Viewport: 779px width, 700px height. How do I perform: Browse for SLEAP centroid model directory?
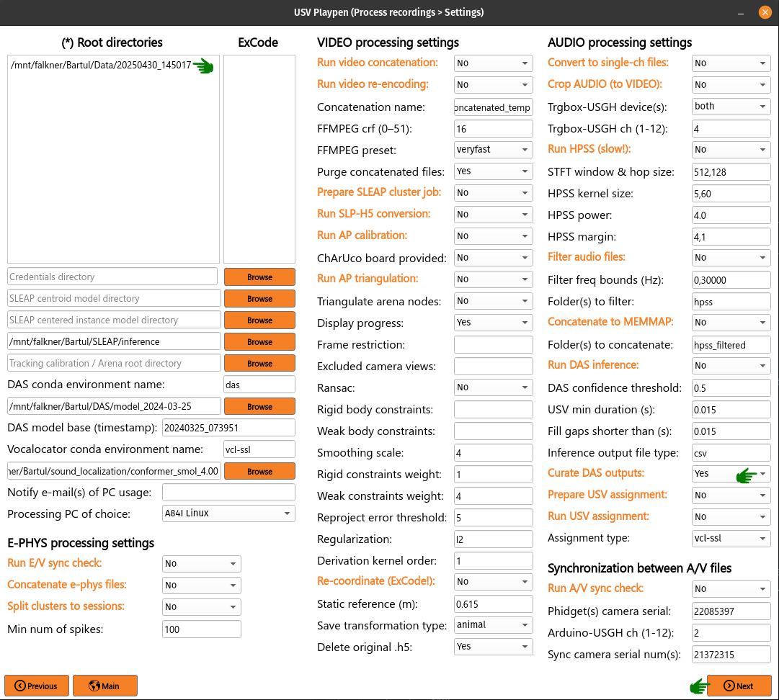[259, 298]
